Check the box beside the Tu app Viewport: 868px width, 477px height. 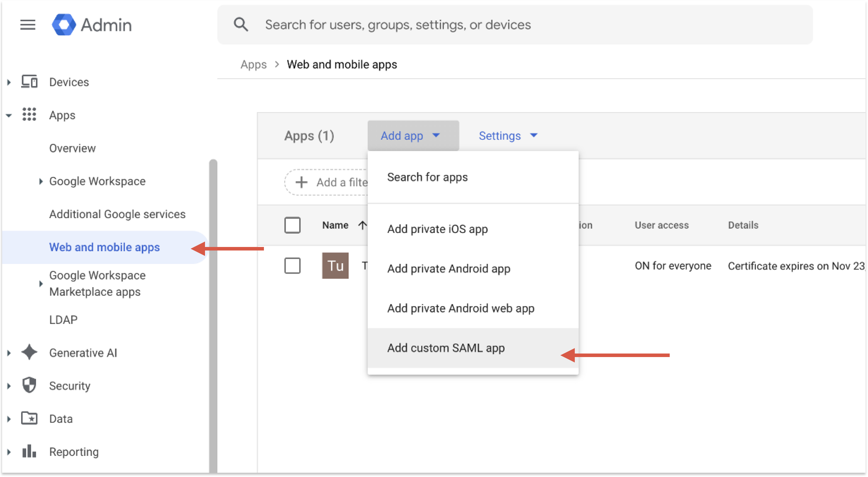coord(292,266)
